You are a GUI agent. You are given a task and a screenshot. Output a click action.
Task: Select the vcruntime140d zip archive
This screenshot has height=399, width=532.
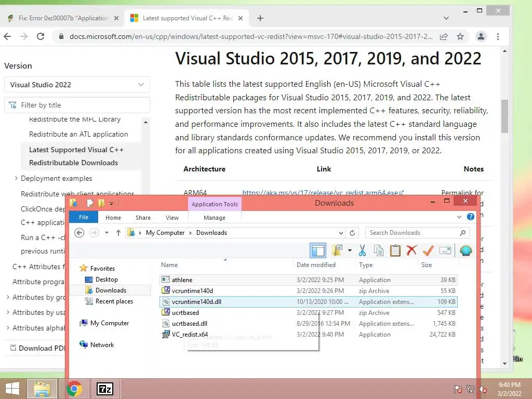(309, 291)
